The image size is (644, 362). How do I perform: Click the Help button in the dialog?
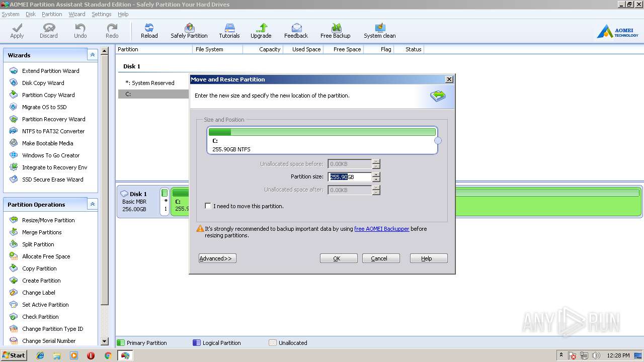[429, 258]
